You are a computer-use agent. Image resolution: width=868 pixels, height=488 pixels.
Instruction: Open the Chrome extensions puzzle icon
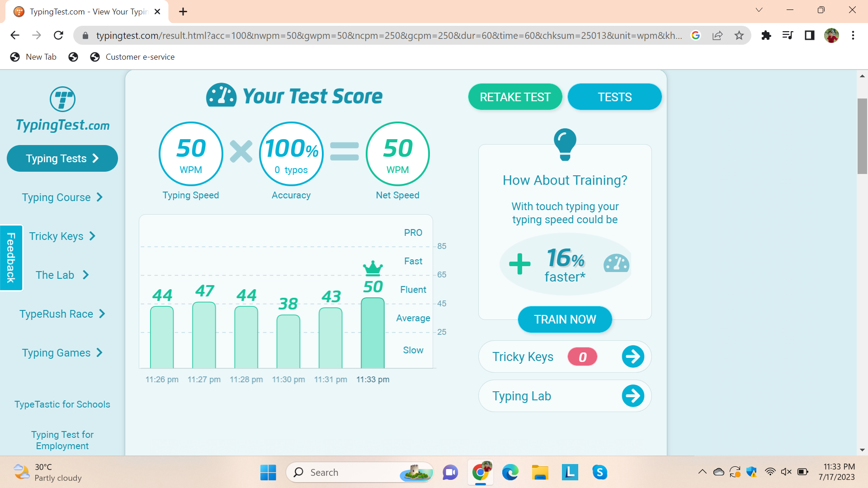pyautogui.click(x=766, y=35)
